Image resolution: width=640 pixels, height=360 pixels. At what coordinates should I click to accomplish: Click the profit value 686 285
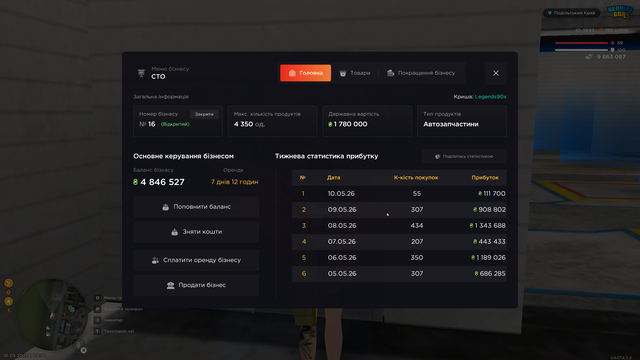490,273
